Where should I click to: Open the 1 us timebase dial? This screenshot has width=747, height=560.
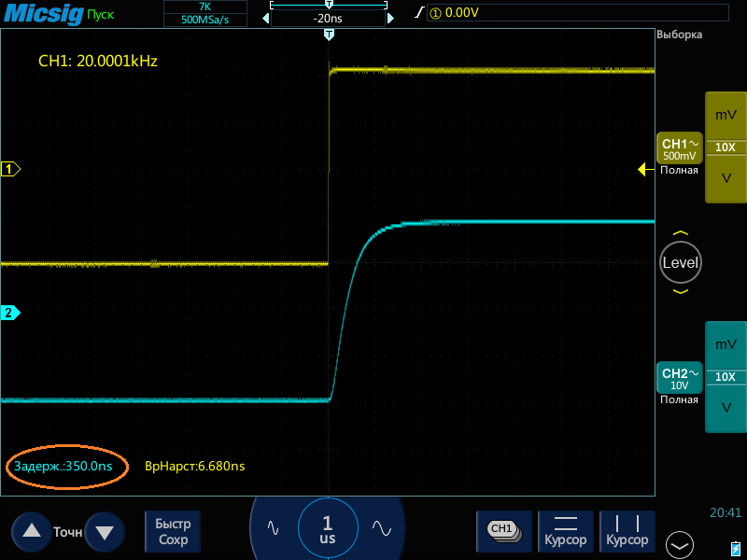click(328, 528)
